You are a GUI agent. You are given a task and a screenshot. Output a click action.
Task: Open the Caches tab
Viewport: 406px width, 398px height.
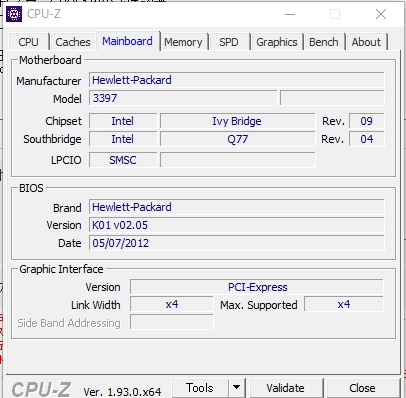click(x=73, y=42)
